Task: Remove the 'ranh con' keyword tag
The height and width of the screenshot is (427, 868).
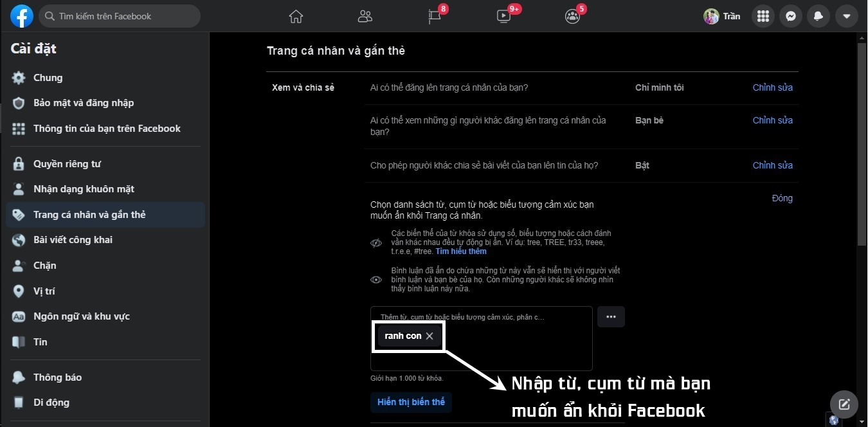Action: point(429,336)
